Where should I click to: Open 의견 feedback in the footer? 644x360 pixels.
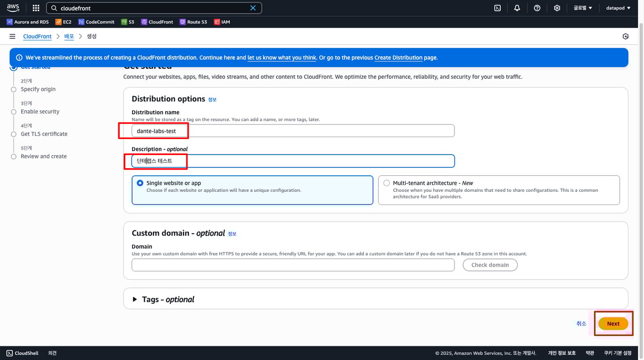52,353
